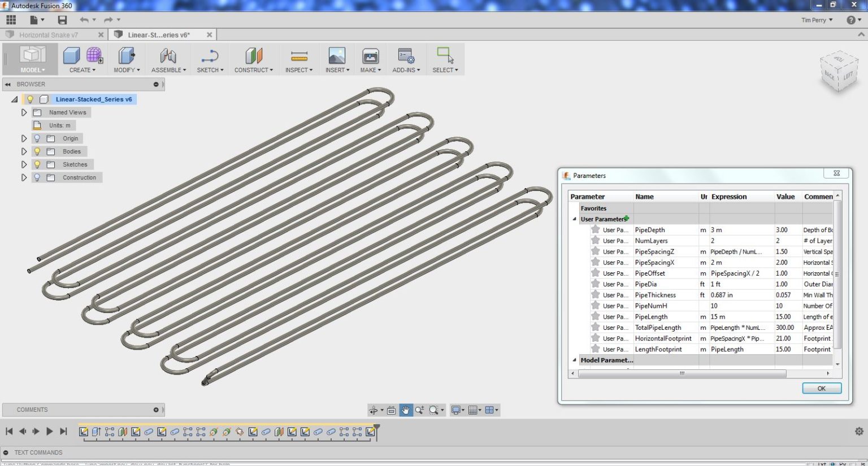Click the timeline Play button
Viewport: 868px width, 466px height.
(49, 432)
